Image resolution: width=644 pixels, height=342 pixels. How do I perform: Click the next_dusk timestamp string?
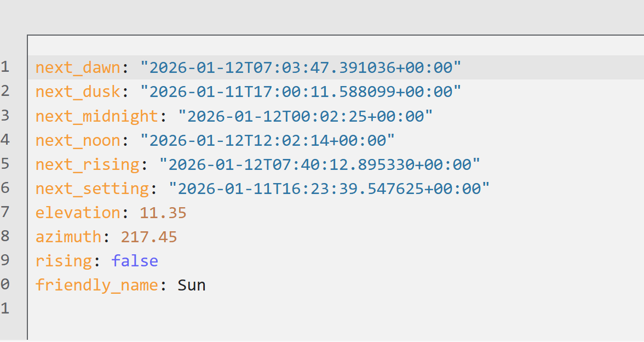coord(301,92)
